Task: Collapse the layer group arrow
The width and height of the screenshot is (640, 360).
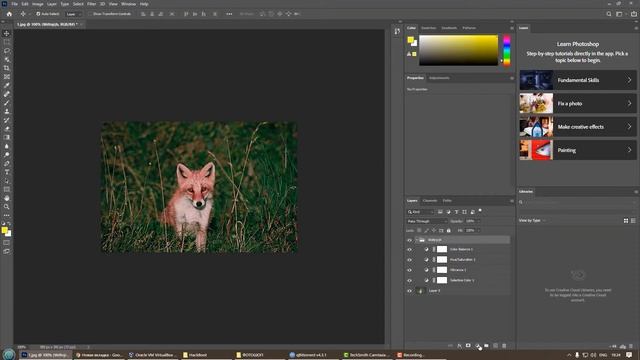Action: pyautogui.click(x=416, y=240)
